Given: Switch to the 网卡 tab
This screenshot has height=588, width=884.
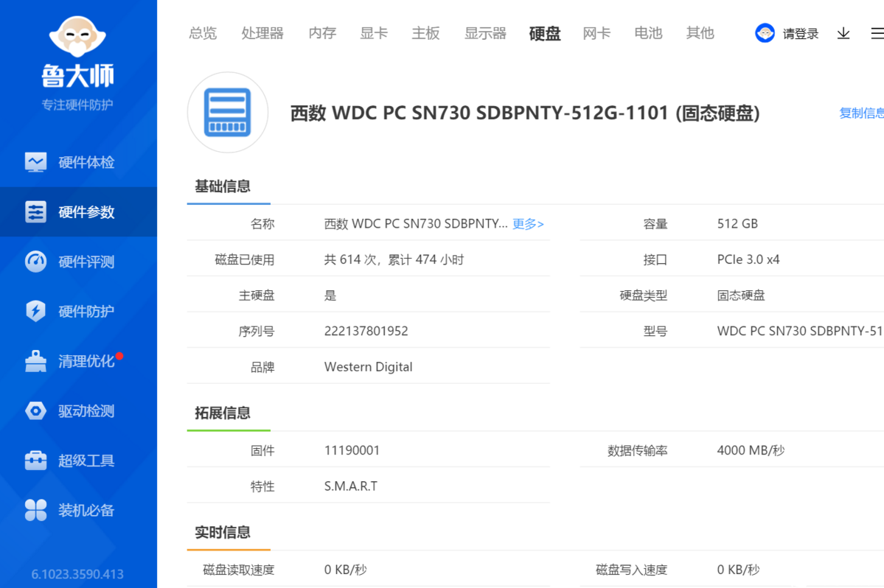Looking at the screenshot, I should coord(596,33).
